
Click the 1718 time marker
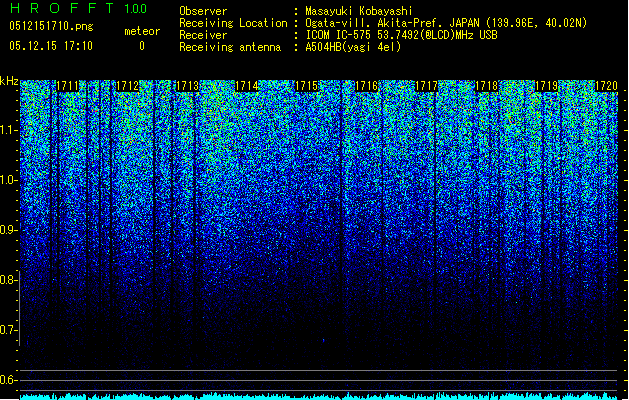486,86
